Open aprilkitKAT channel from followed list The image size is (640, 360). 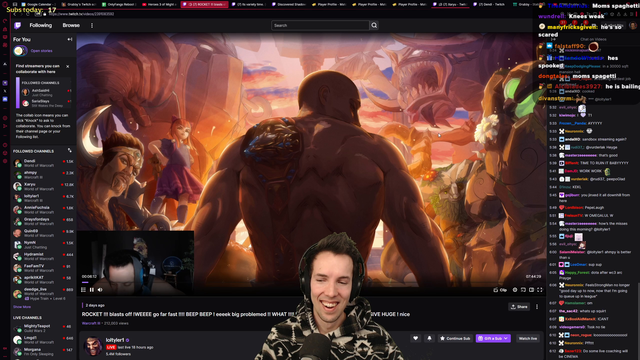click(43, 279)
